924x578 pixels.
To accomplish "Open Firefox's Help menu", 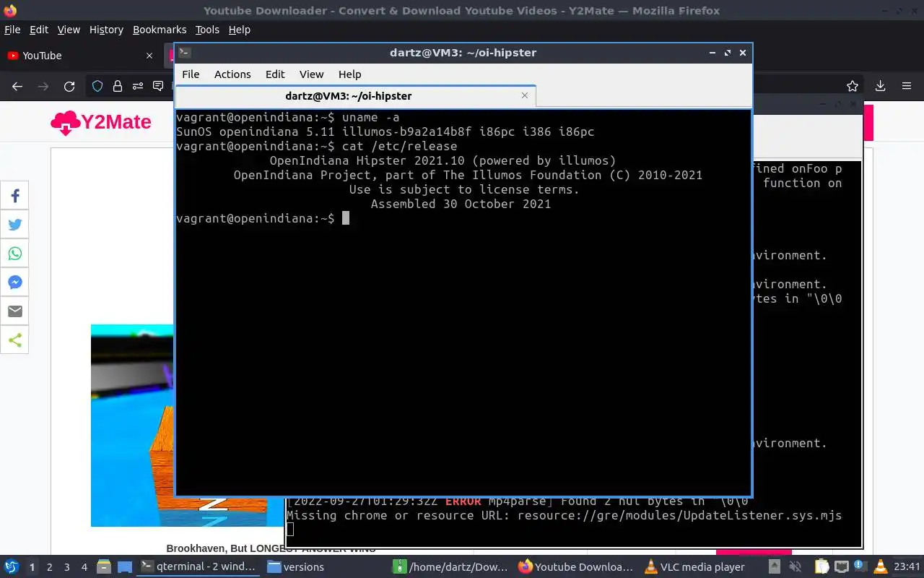I will point(239,30).
